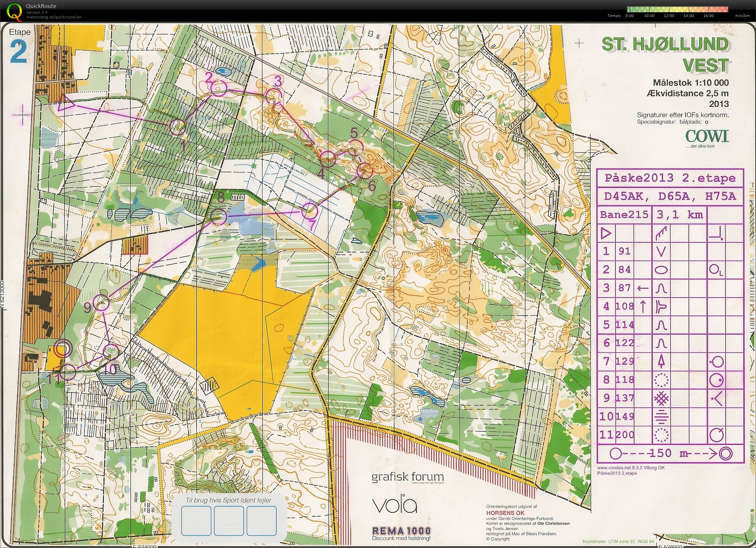Click the Tempo label in the header
The image size is (756, 548).
[x=614, y=16]
